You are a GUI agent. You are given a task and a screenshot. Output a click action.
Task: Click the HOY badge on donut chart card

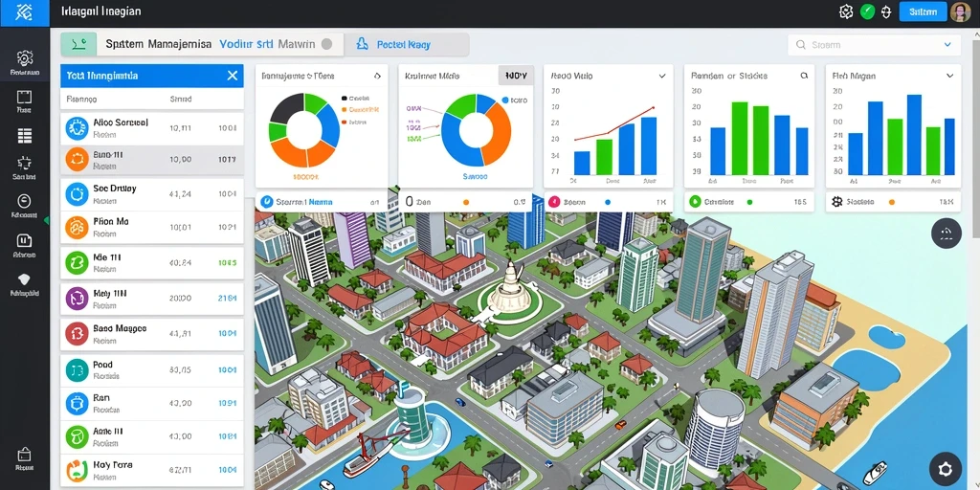516,76
